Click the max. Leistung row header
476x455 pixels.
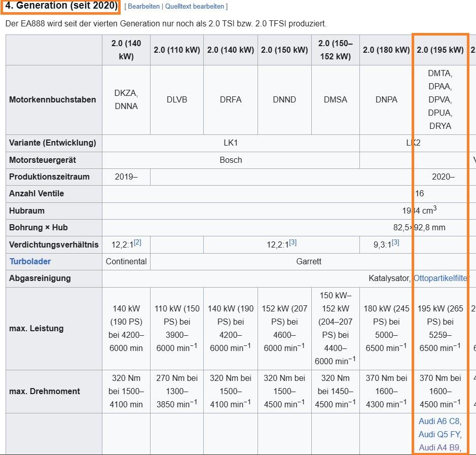coord(54,329)
